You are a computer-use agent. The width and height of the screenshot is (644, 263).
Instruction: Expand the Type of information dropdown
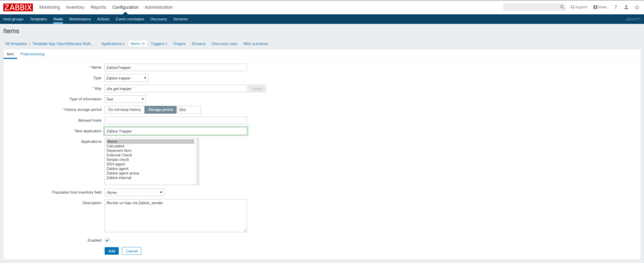(125, 99)
